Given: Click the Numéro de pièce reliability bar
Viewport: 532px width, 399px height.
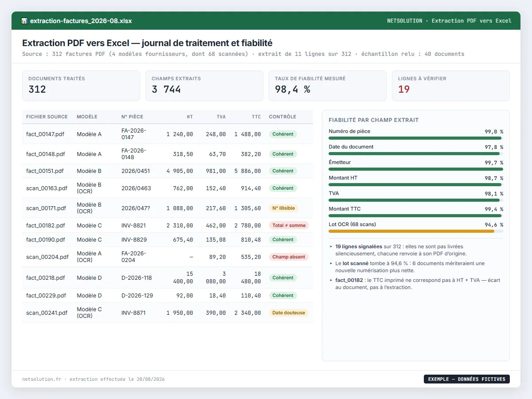Looking at the screenshot, I should [416, 138].
